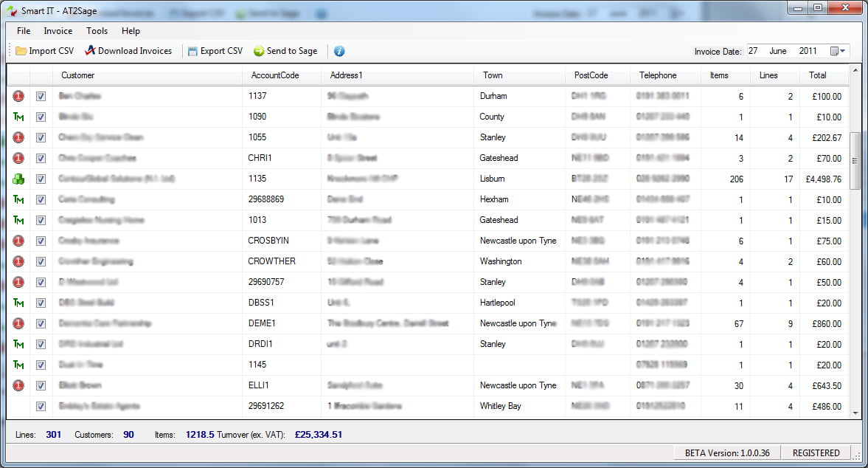Click the Smart IT app icon in title bar
This screenshot has height=468, width=868.
pos(12,10)
